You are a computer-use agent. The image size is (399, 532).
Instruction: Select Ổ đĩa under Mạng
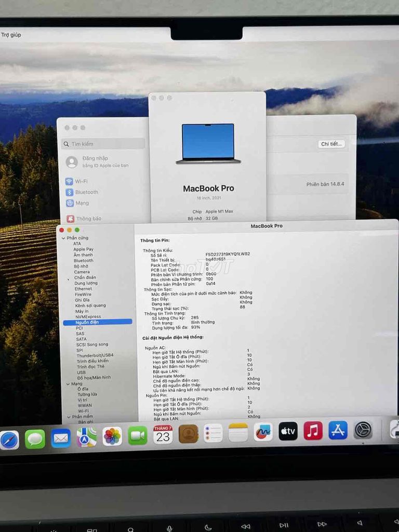[83, 389]
